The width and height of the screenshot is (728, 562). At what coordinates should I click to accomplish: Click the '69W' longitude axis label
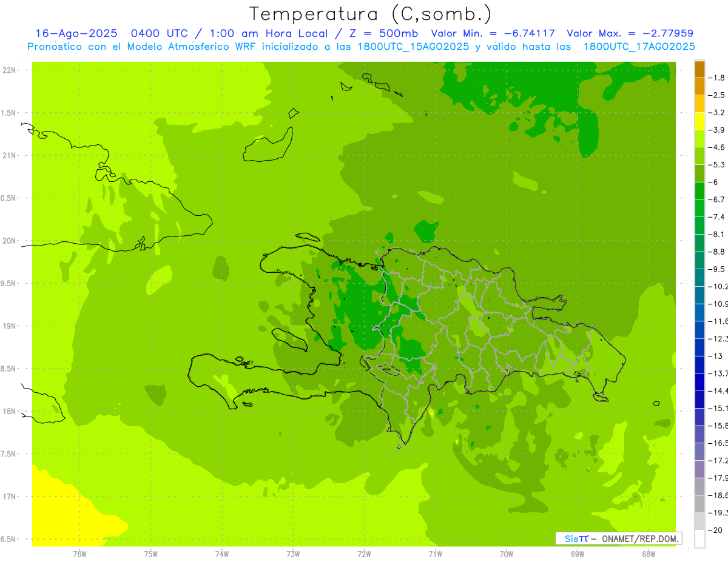click(578, 554)
